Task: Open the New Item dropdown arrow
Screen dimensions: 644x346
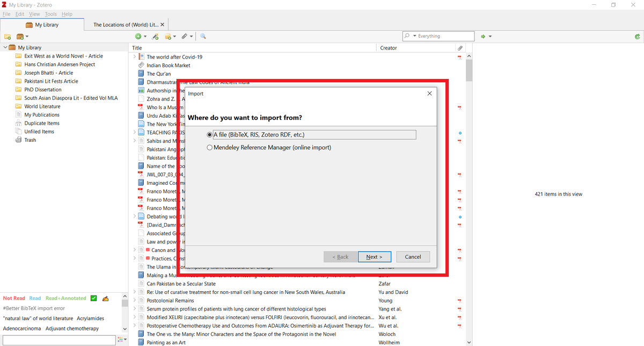Action: (145, 37)
